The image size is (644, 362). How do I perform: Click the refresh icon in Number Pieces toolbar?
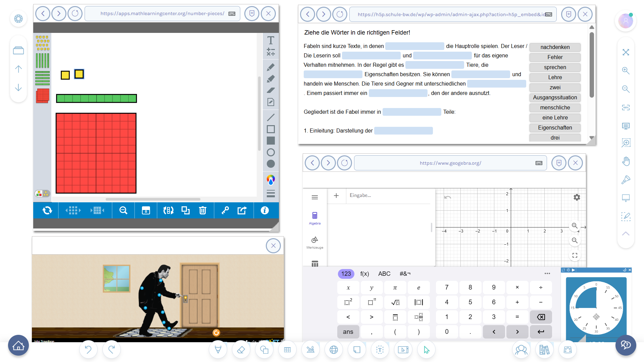tap(47, 210)
